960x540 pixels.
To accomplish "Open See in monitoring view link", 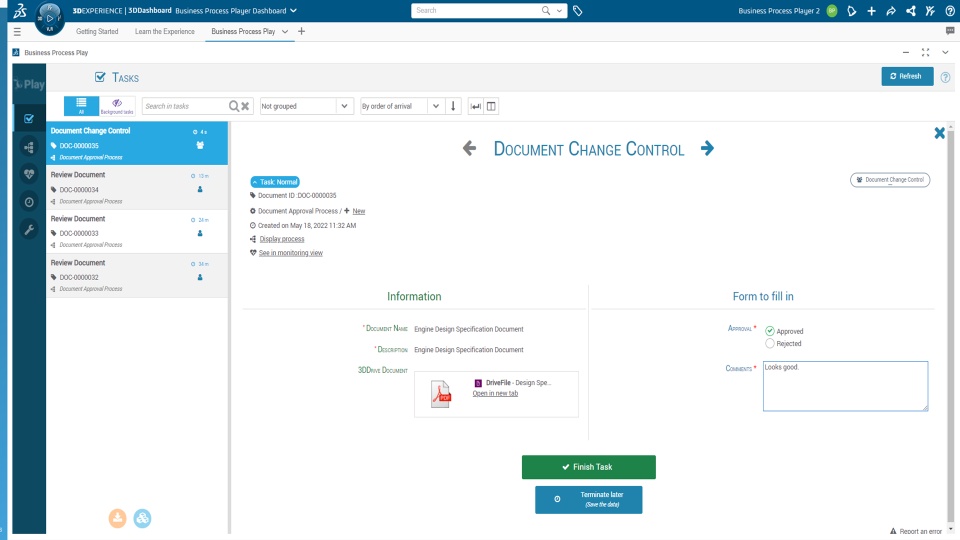I will point(290,253).
